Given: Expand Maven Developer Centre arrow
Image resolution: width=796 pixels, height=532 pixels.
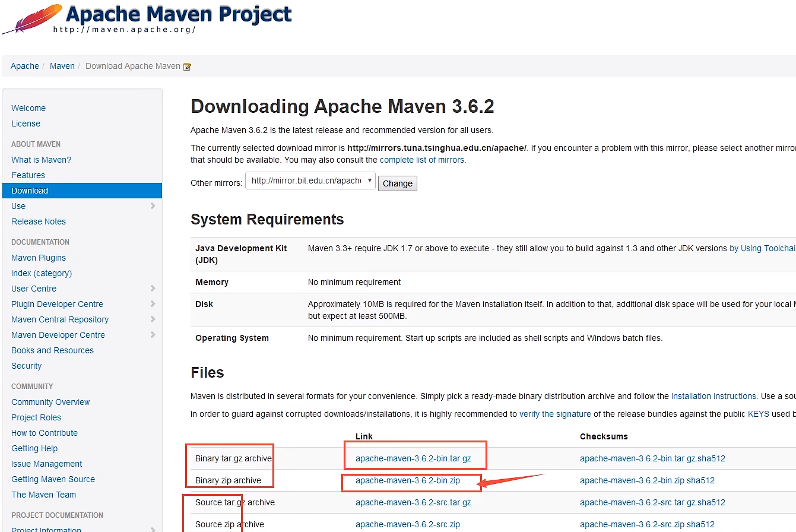Looking at the screenshot, I should pos(153,335).
